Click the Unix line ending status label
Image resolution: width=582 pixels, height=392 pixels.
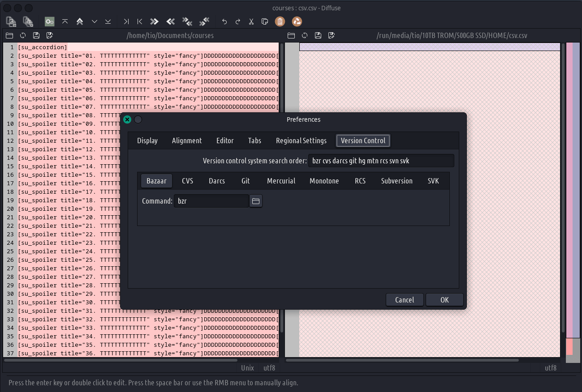tap(247, 368)
